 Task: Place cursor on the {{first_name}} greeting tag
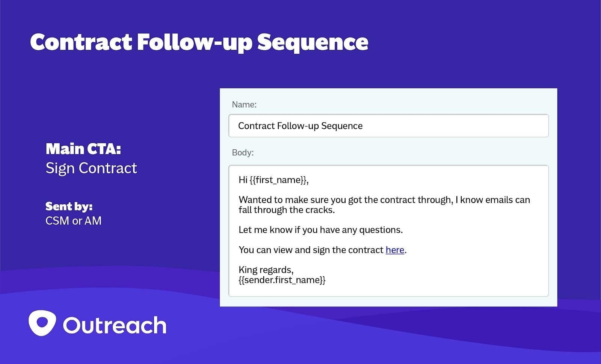279,180
